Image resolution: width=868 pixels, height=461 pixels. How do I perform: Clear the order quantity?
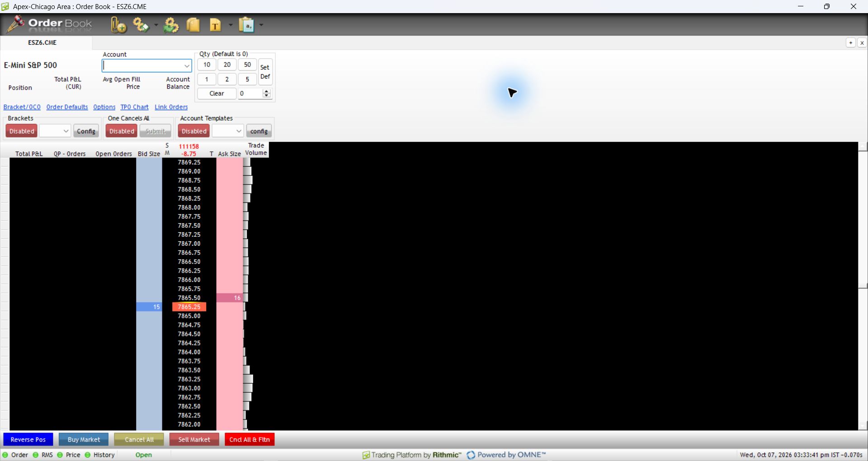tap(217, 94)
